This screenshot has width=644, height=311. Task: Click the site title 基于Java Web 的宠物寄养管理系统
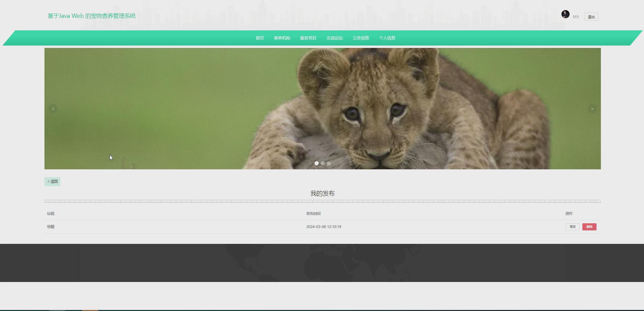tap(92, 16)
